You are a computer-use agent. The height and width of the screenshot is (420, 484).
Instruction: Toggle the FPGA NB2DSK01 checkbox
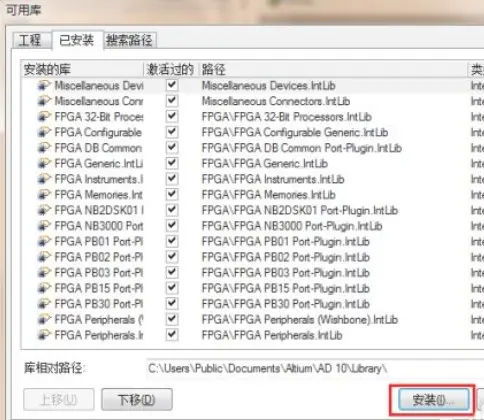tap(172, 210)
